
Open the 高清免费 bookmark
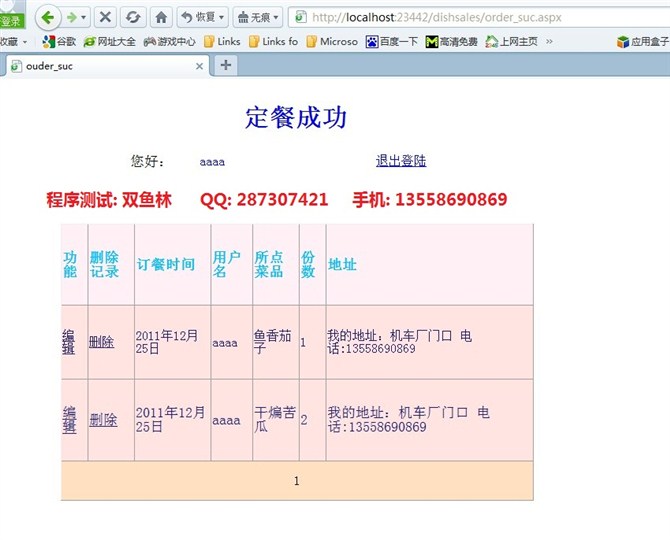[452, 42]
